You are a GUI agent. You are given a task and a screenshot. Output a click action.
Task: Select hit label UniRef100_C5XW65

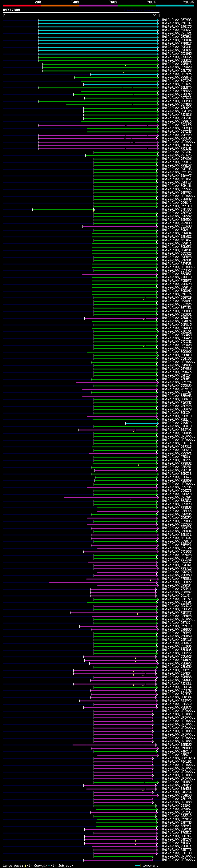177,335
